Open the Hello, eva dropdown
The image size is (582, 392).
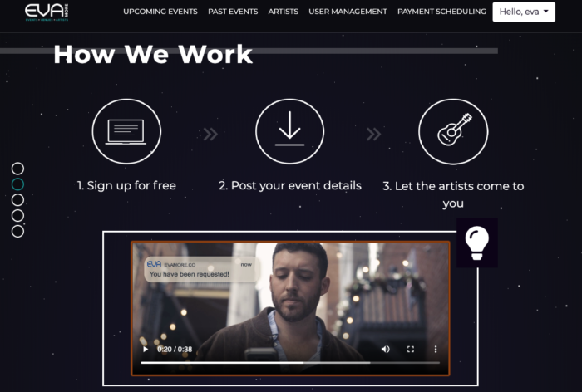524,12
